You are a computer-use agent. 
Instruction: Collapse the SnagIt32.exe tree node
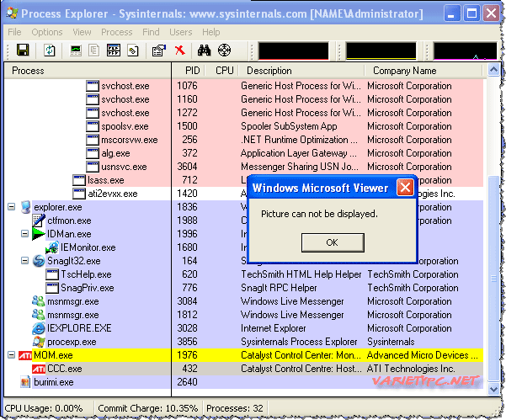click(x=25, y=260)
